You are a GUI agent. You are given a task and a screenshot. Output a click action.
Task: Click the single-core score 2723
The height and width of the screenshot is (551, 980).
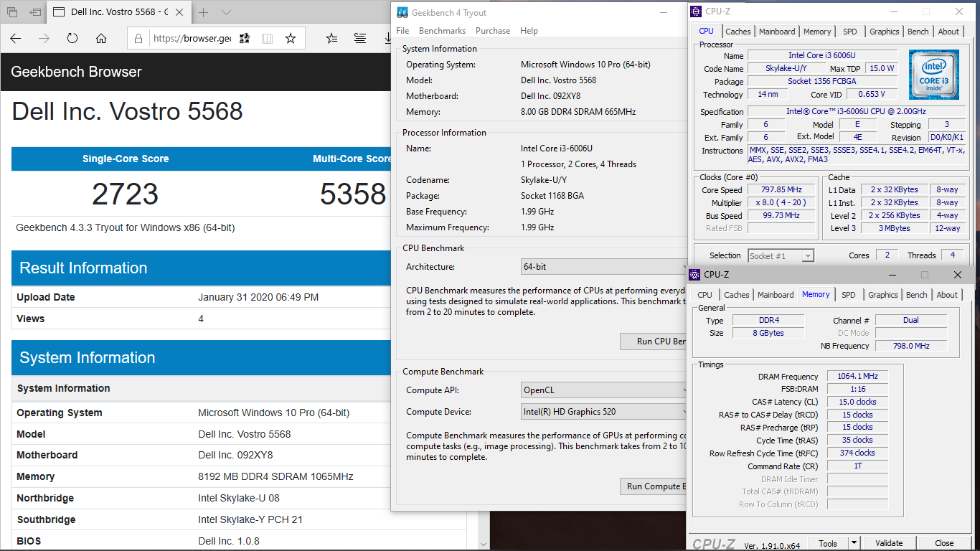point(126,194)
